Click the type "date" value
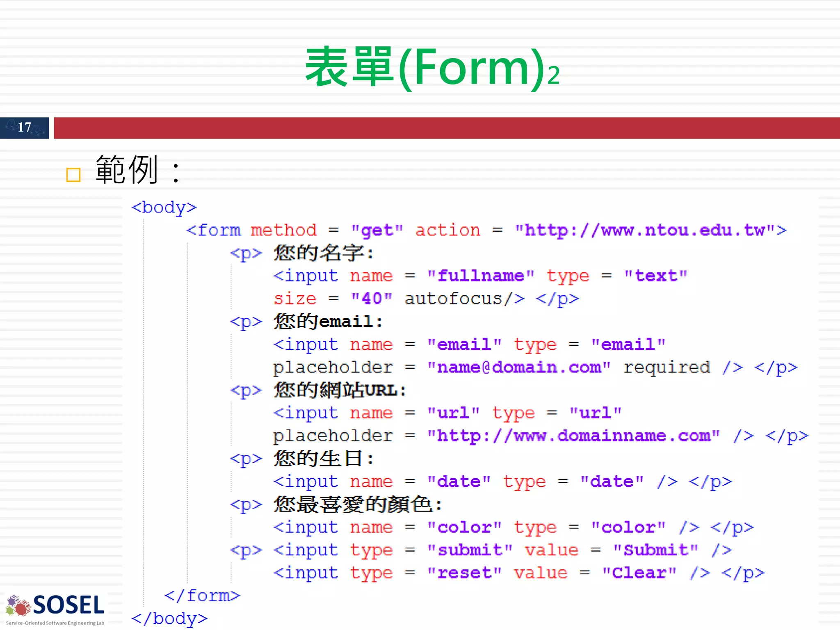The height and width of the screenshot is (630, 840). tap(612, 481)
